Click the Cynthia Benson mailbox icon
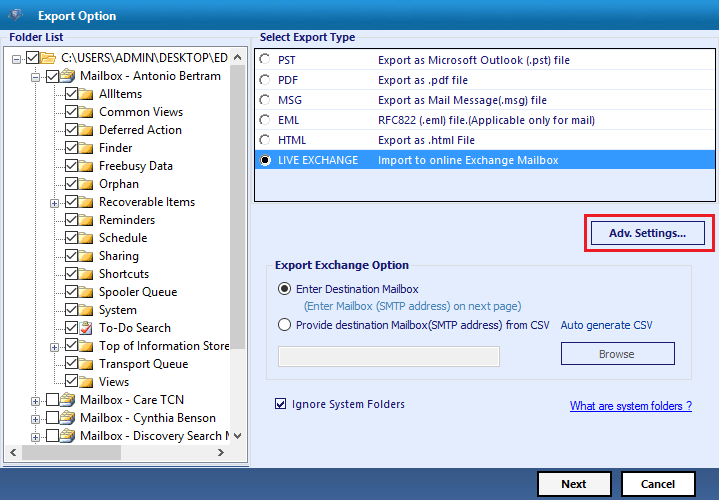719x500 pixels. pos(67,417)
